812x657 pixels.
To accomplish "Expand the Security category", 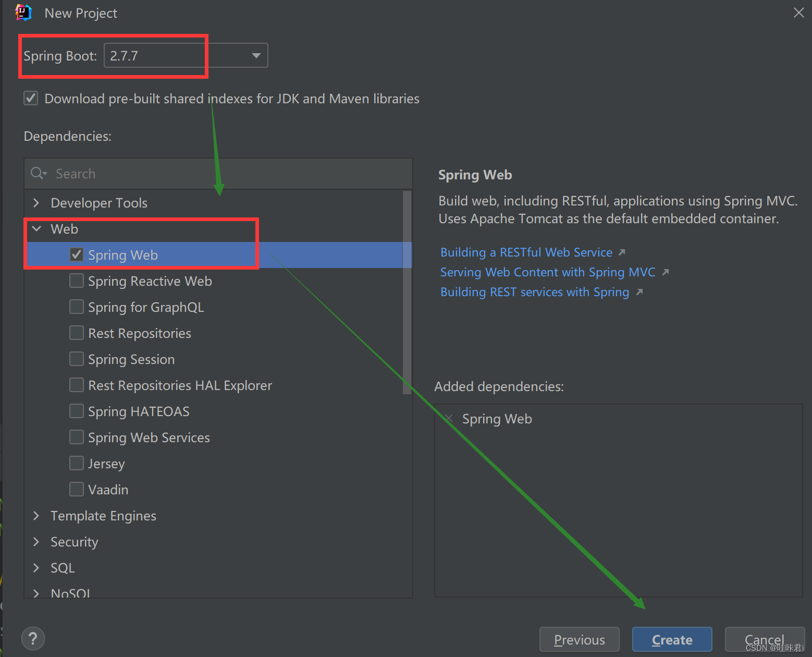I will (x=35, y=542).
